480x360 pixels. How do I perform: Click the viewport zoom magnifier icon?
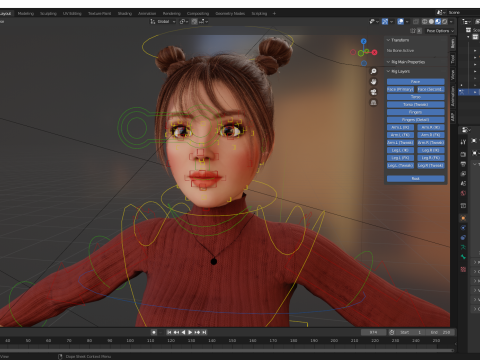374,71
